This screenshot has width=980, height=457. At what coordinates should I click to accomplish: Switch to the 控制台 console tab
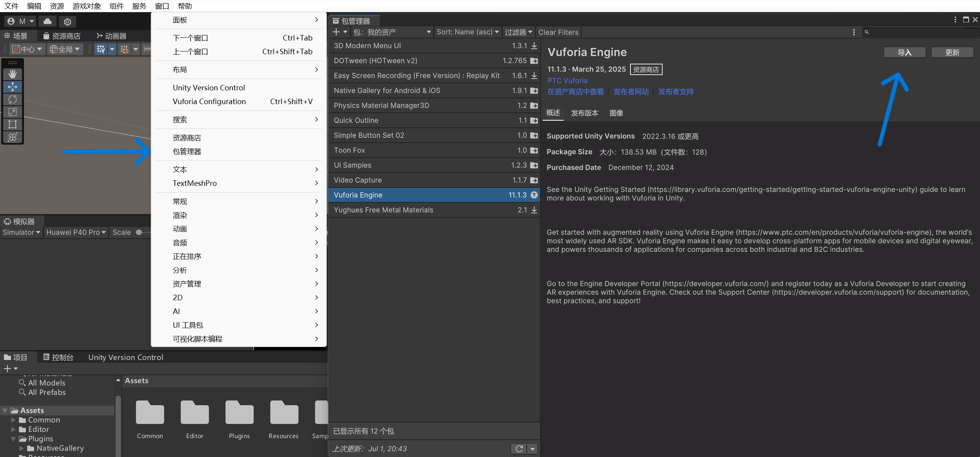tap(58, 357)
